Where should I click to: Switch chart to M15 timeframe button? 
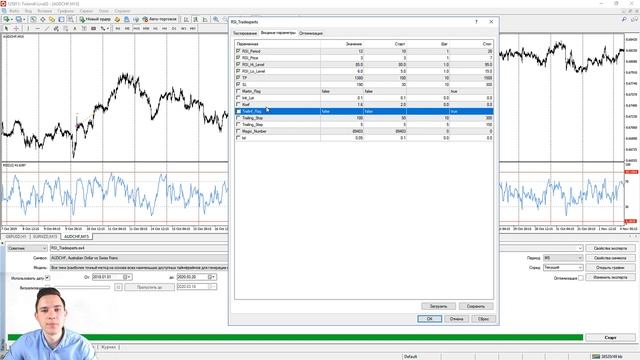tap(136, 29)
